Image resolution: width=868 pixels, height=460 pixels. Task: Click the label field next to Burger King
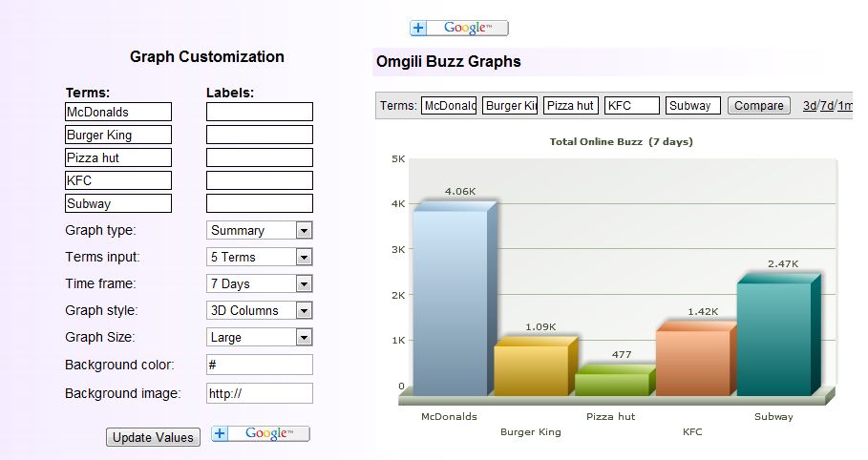point(260,135)
